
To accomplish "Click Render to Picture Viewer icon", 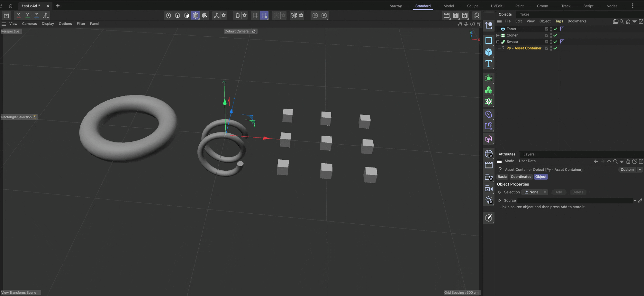I will [x=456, y=15].
